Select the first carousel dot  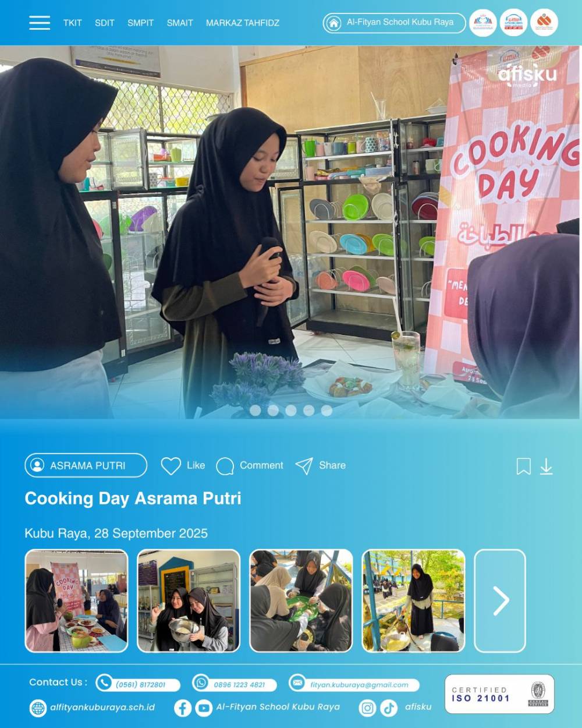(255, 411)
